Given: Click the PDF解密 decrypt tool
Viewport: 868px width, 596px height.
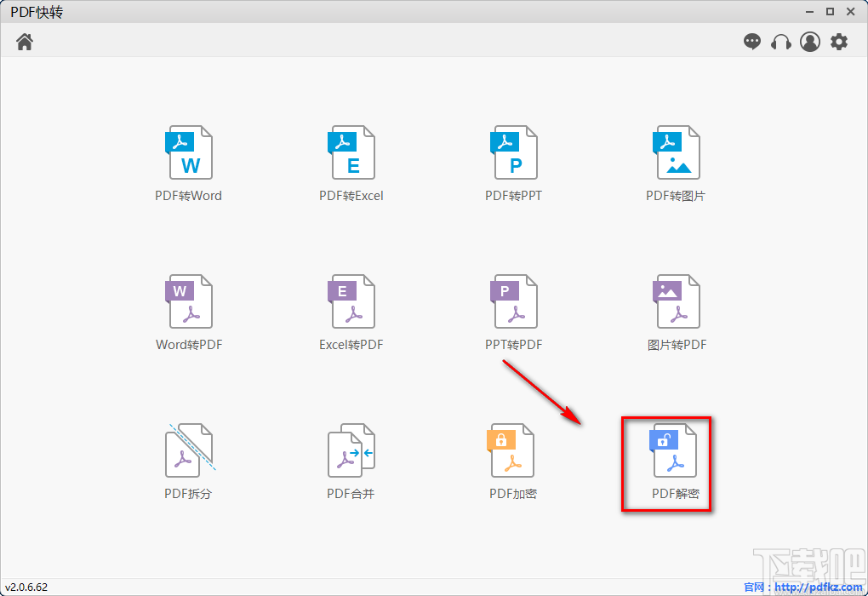Looking at the screenshot, I should (674, 450).
